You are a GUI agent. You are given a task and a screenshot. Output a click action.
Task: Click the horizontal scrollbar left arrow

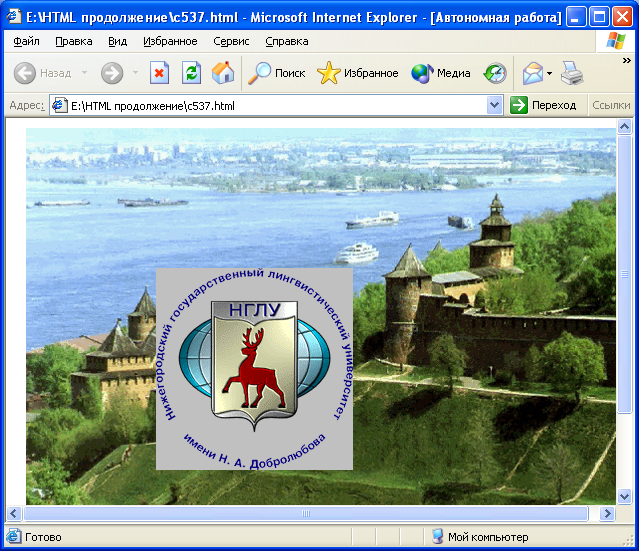coord(14,514)
